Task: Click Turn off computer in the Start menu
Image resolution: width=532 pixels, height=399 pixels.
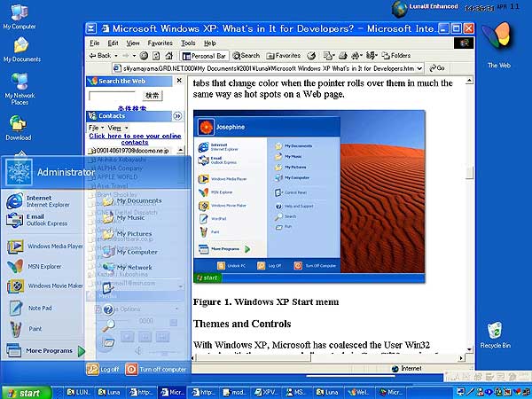Action: tap(156, 369)
